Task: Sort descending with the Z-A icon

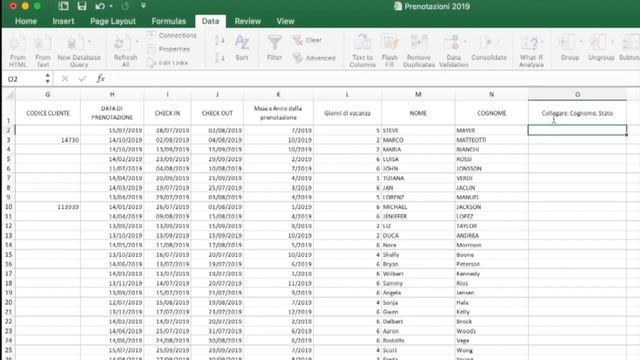Action: point(219,58)
